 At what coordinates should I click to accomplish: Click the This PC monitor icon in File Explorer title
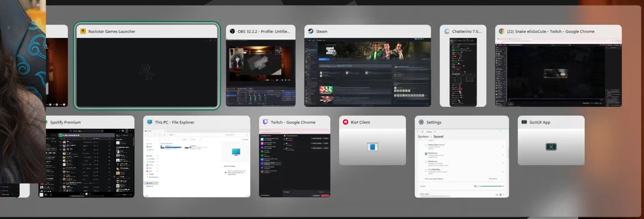pyautogui.click(x=150, y=122)
